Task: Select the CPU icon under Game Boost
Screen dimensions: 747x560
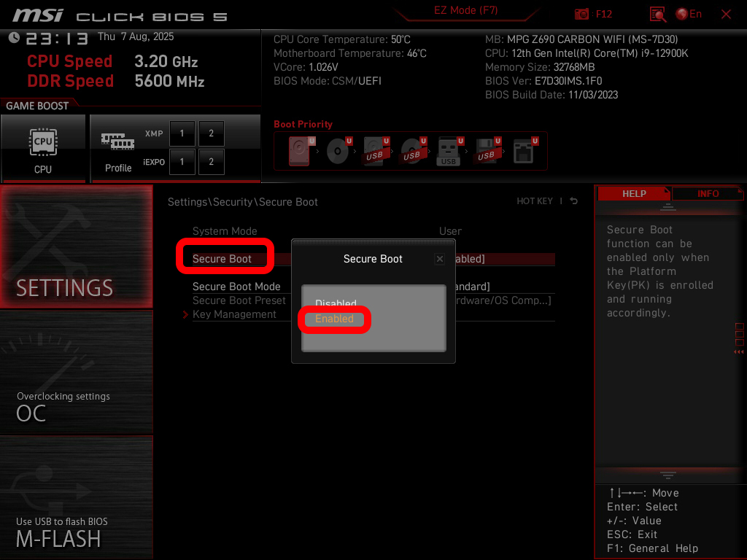Action: (x=44, y=144)
